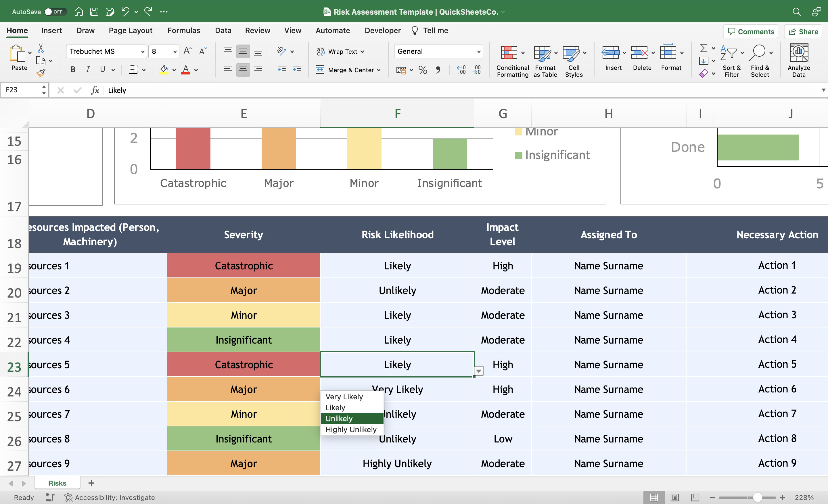Viewport: 828px width, 504px height.
Task: Click the Merge & Center control
Action: coord(348,70)
